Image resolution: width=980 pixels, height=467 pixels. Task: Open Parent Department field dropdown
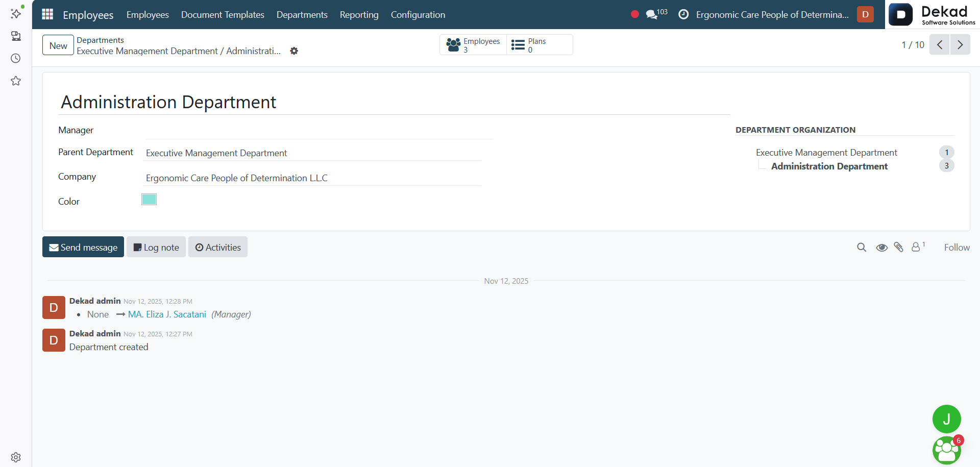click(312, 153)
